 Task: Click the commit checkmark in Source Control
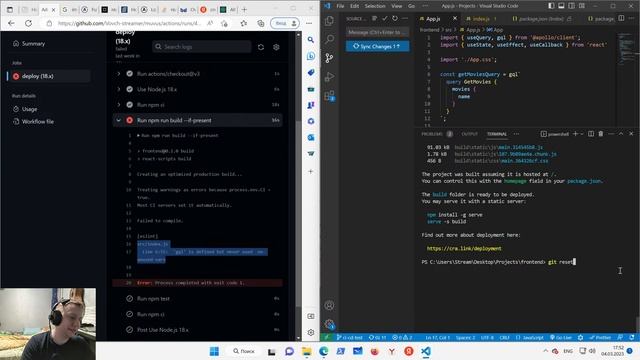tap(384, 18)
